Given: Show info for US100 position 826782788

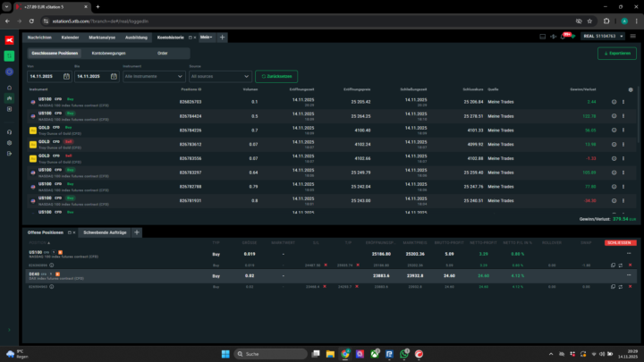Looking at the screenshot, I should tap(614, 187).
